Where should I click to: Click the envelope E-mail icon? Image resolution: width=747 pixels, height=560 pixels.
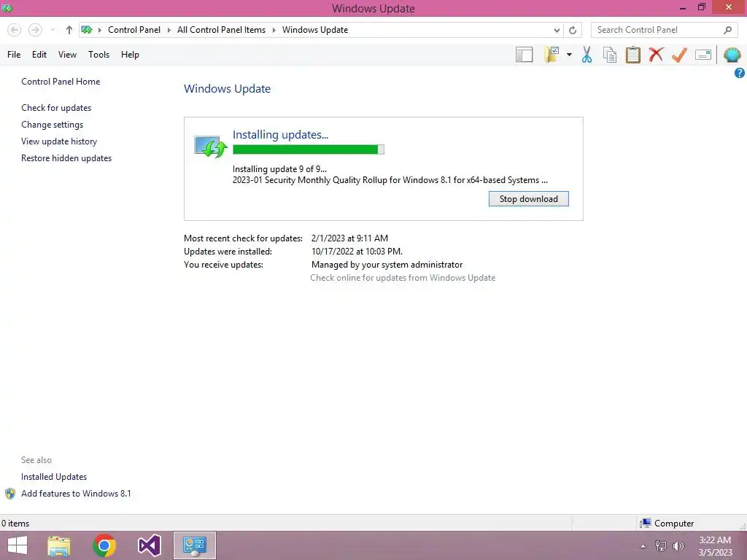[x=703, y=55]
